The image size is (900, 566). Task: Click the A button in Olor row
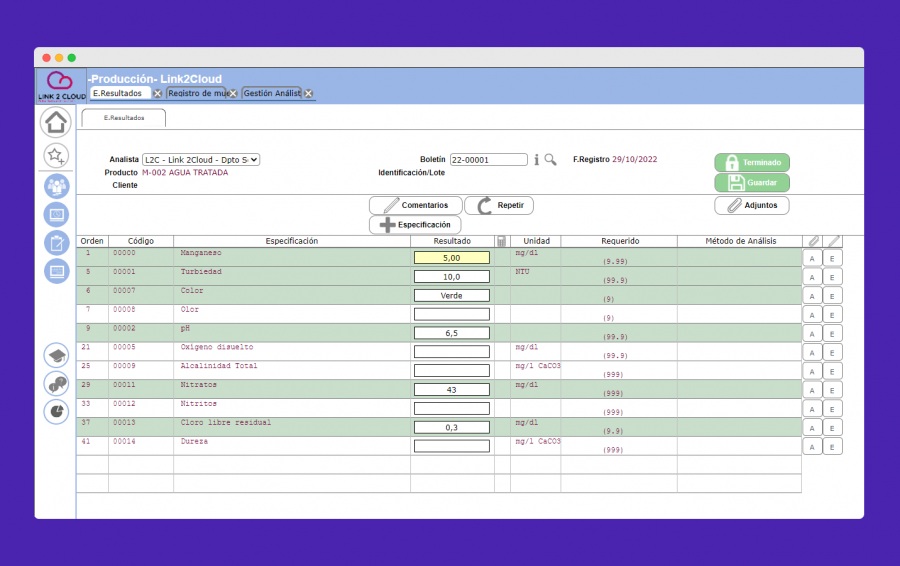[x=812, y=315]
